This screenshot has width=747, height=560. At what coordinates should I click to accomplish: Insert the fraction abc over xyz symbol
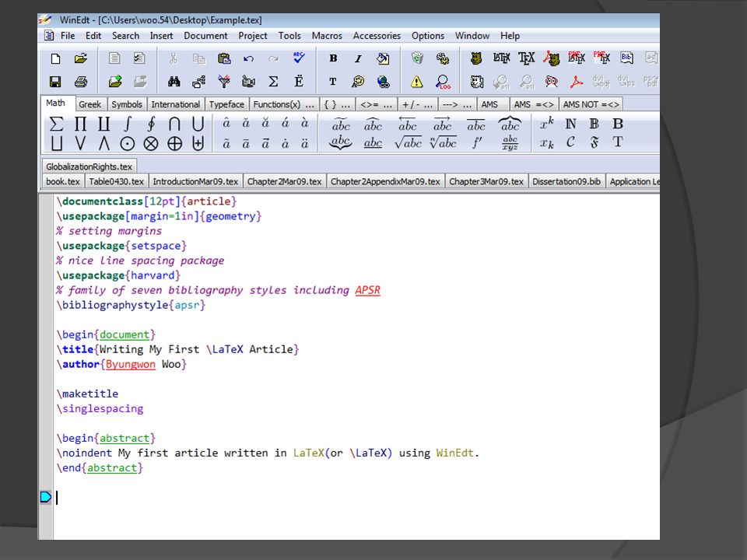[x=510, y=143]
